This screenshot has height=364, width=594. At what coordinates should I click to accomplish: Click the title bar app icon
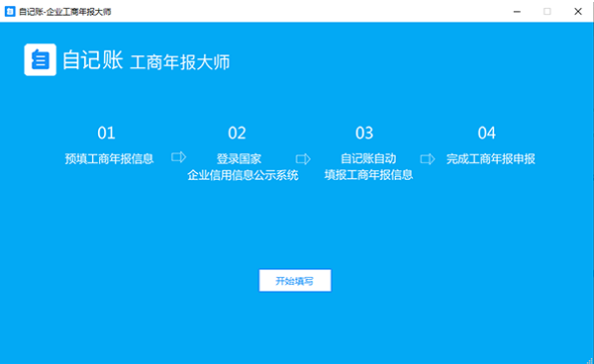click(x=10, y=11)
